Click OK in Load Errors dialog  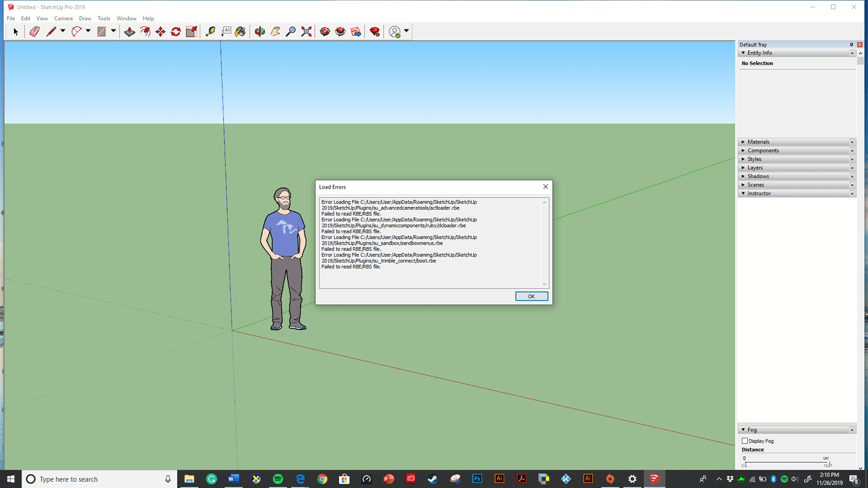pos(531,296)
